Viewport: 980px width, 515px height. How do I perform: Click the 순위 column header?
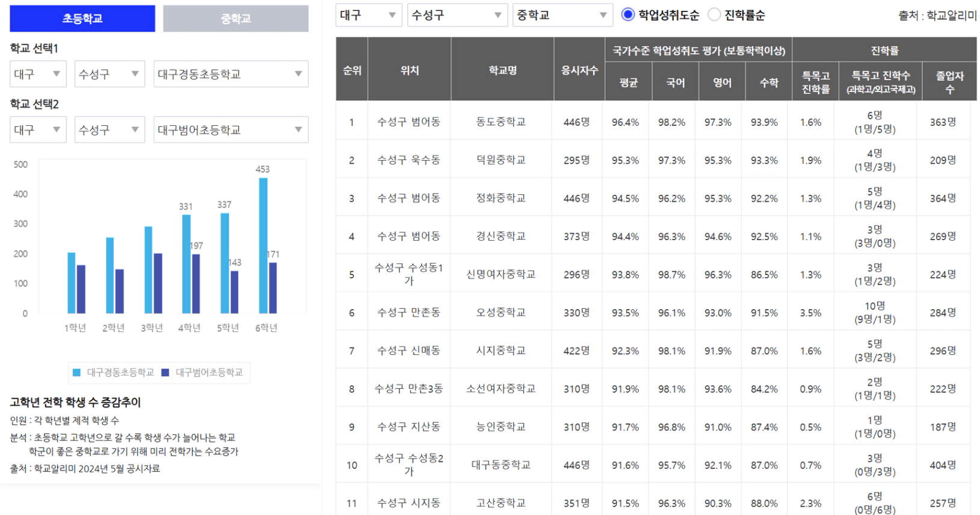[x=352, y=70]
